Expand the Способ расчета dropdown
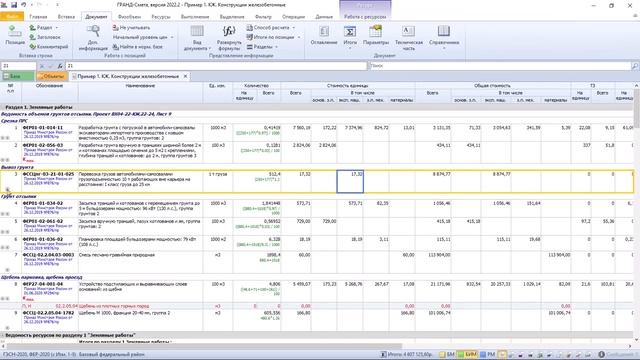Screen dimensions: 640x360 [x=271, y=27]
